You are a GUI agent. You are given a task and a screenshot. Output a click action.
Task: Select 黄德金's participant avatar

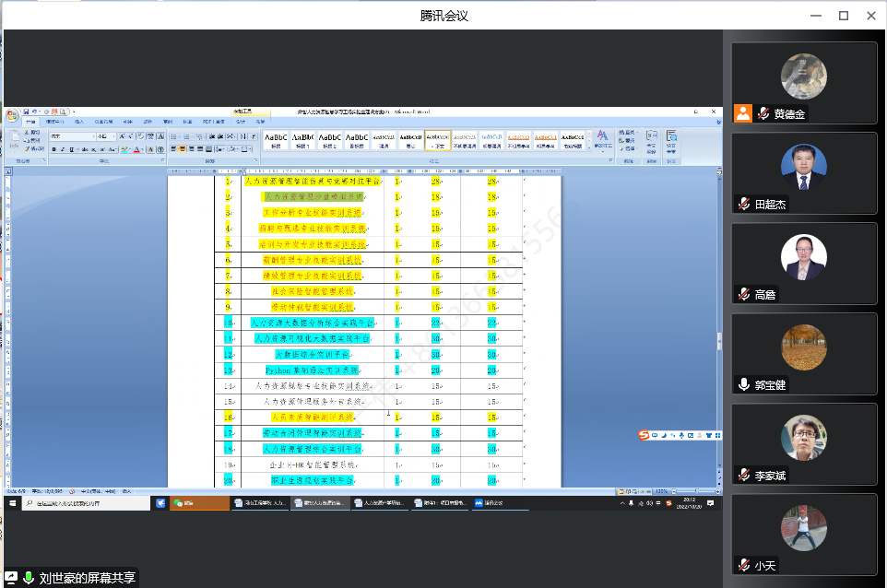(x=803, y=76)
